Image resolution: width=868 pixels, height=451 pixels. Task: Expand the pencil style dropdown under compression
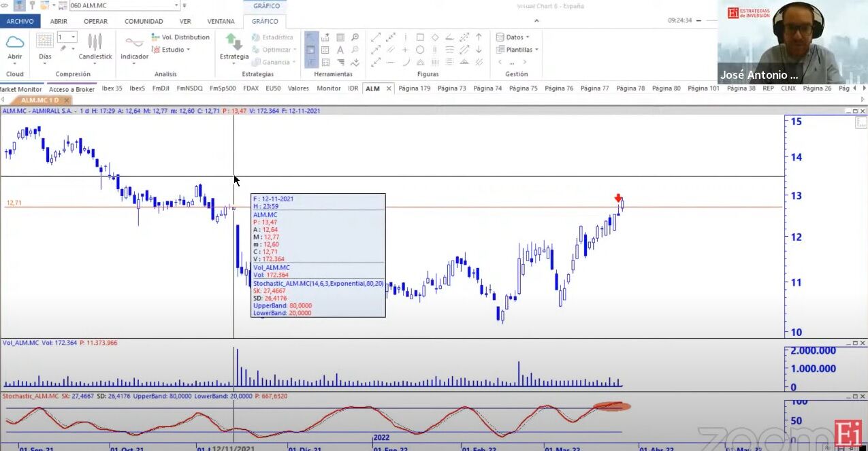tap(73, 49)
